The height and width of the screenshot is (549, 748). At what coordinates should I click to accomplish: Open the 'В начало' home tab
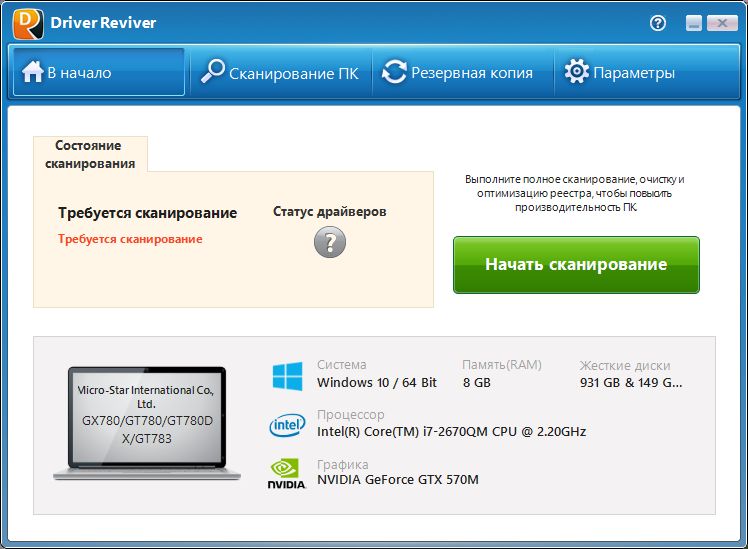click(x=99, y=72)
